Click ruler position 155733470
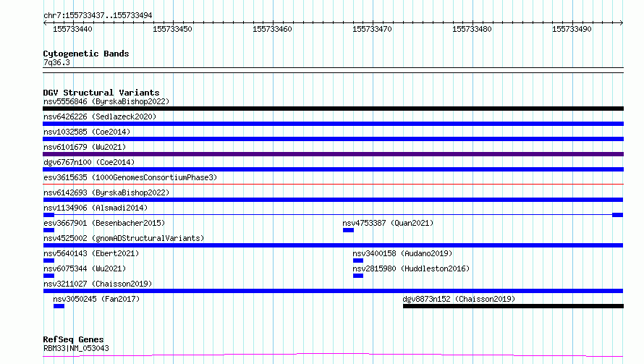The image size is (644, 364). (x=372, y=29)
